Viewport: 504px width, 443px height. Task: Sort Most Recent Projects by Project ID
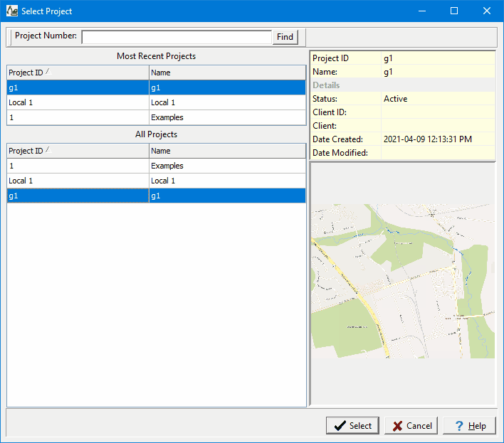coord(77,73)
